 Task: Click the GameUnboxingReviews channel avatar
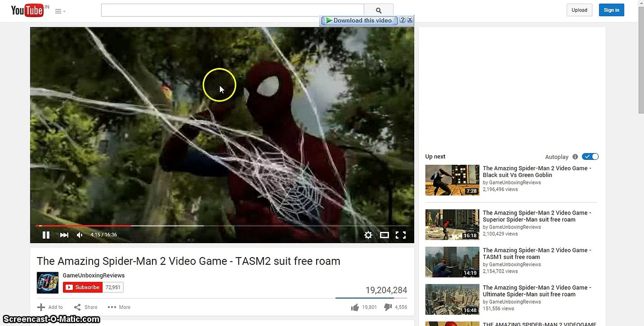47,283
